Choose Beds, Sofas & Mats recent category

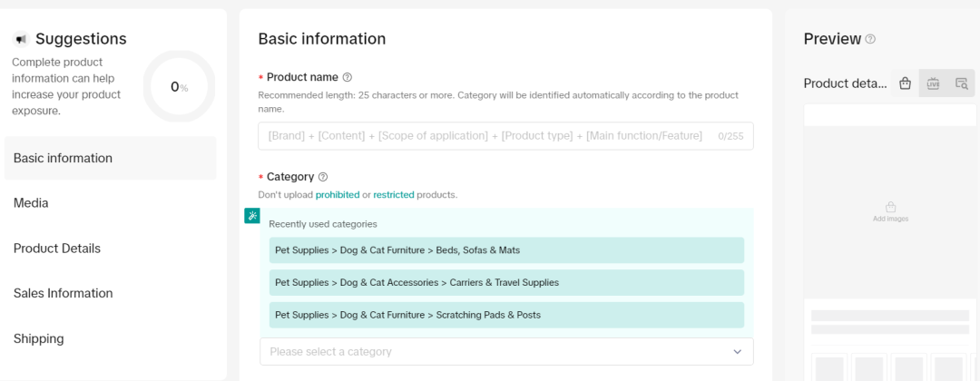[x=506, y=250]
